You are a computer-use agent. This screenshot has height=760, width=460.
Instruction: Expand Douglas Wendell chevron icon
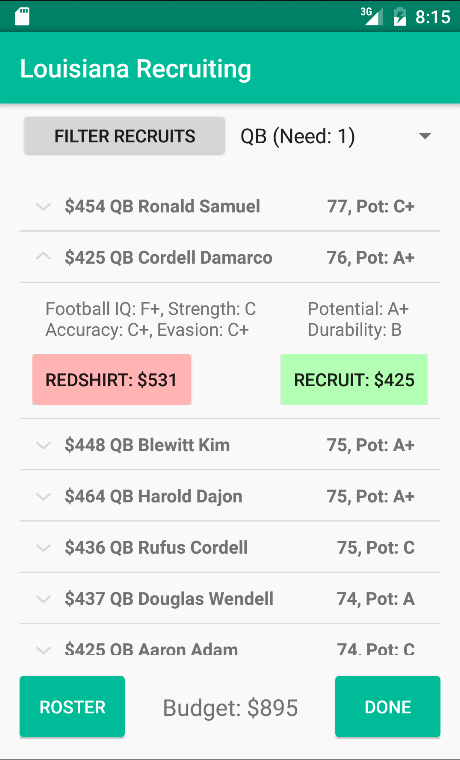44,599
